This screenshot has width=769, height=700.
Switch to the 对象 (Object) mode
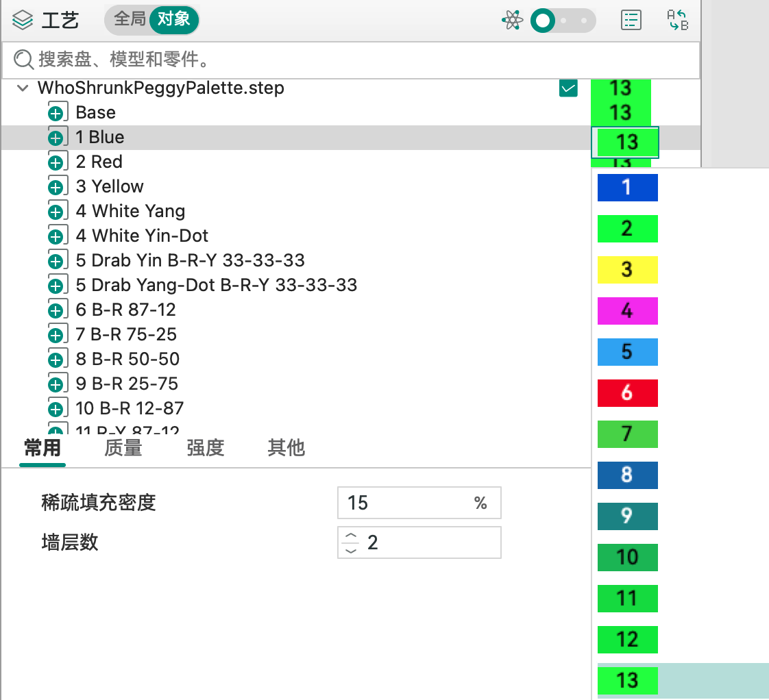point(173,20)
